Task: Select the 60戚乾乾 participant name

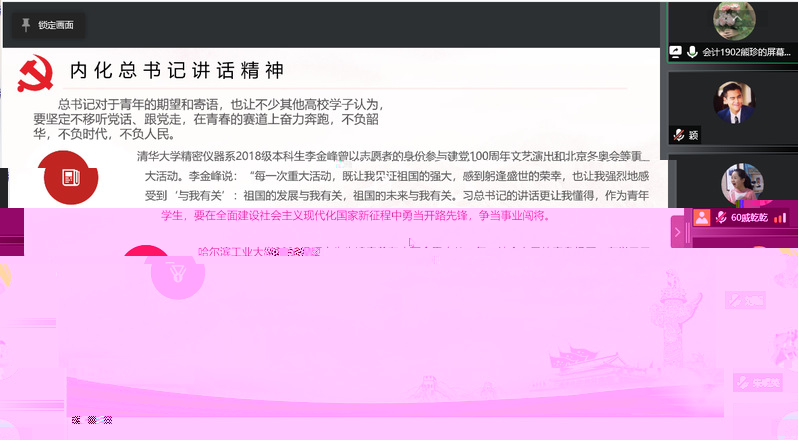Action: 749,218
